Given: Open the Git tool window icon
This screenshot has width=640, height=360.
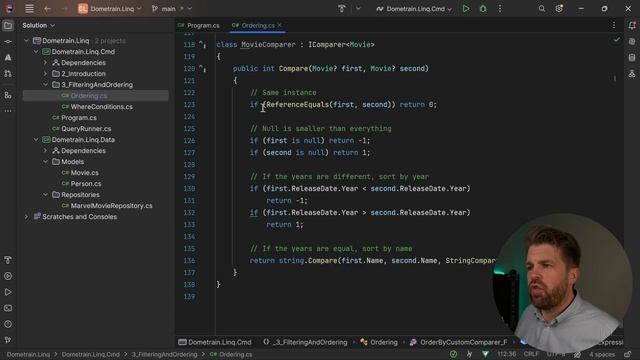Looking at the screenshot, I should [8, 340].
